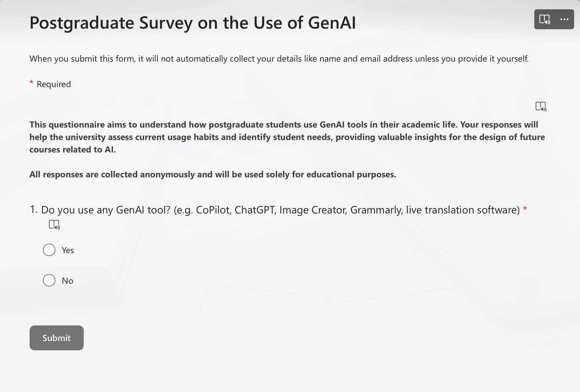This screenshot has width=580, height=392.
Task: Click the red asterisk ending question 1
Action: [525, 209]
